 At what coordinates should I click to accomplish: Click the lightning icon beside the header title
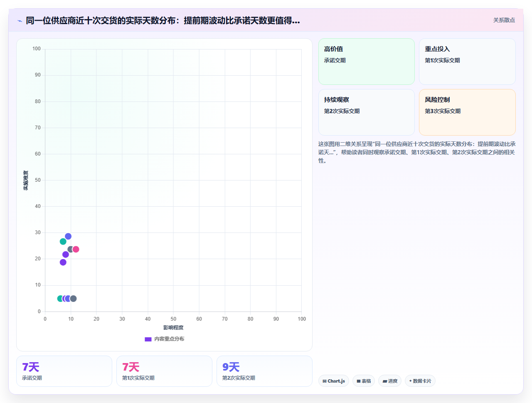tap(20, 21)
